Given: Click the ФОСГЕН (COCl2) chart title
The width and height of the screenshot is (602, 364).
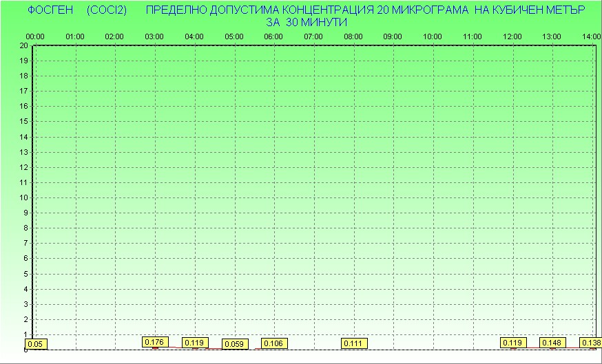Looking at the screenshot, I should coord(77,10).
